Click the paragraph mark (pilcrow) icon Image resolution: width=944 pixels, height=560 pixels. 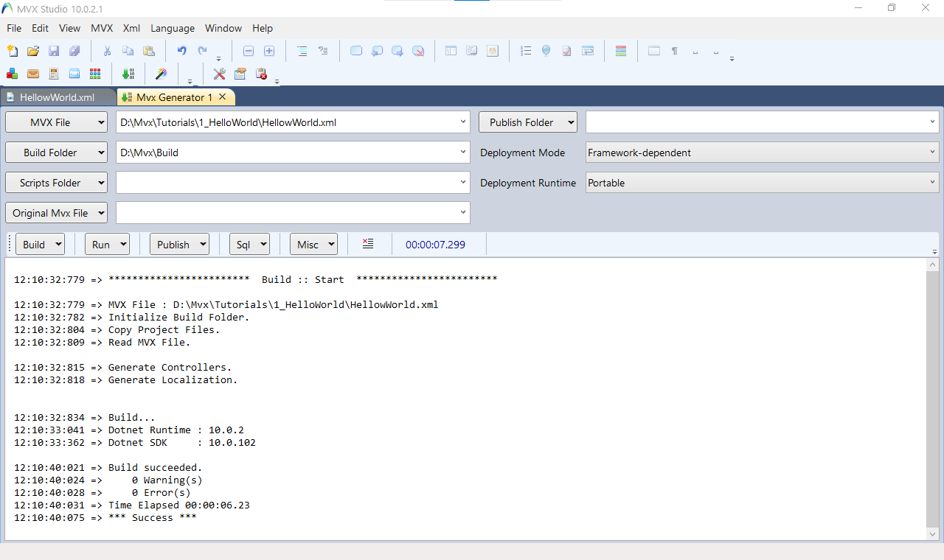pyautogui.click(x=674, y=51)
